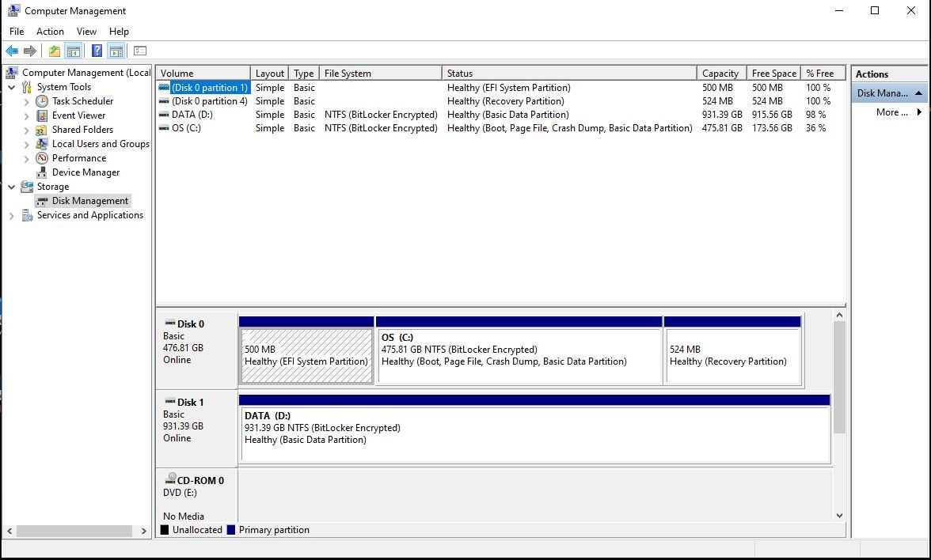Click the Up One Level folder icon
931x560 pixels.
click(55, 51)
